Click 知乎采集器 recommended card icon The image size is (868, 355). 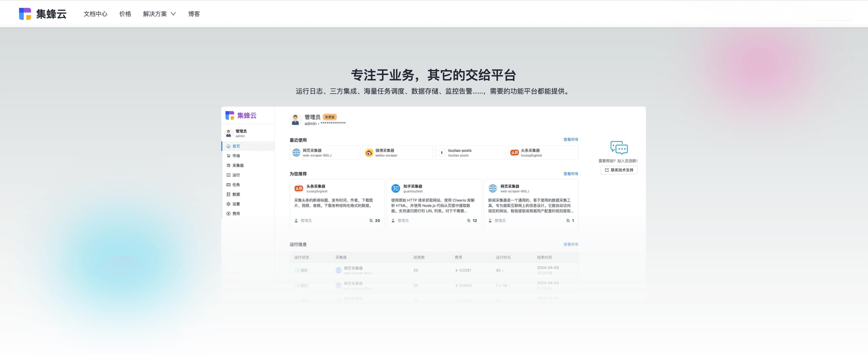point(396,188)
